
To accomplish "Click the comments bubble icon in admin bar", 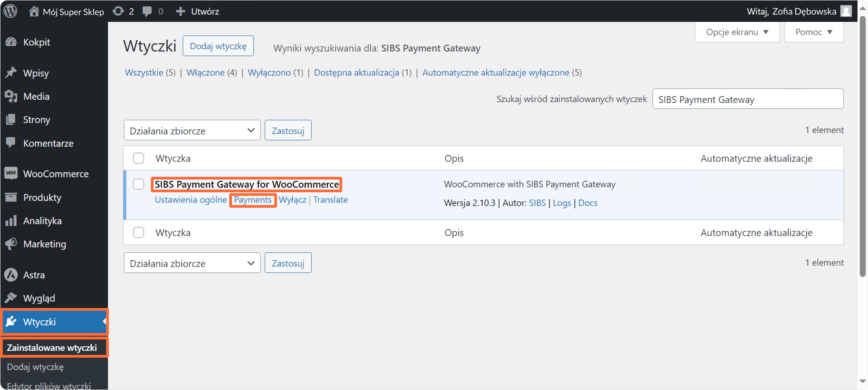I will click(x=147, y=11).
